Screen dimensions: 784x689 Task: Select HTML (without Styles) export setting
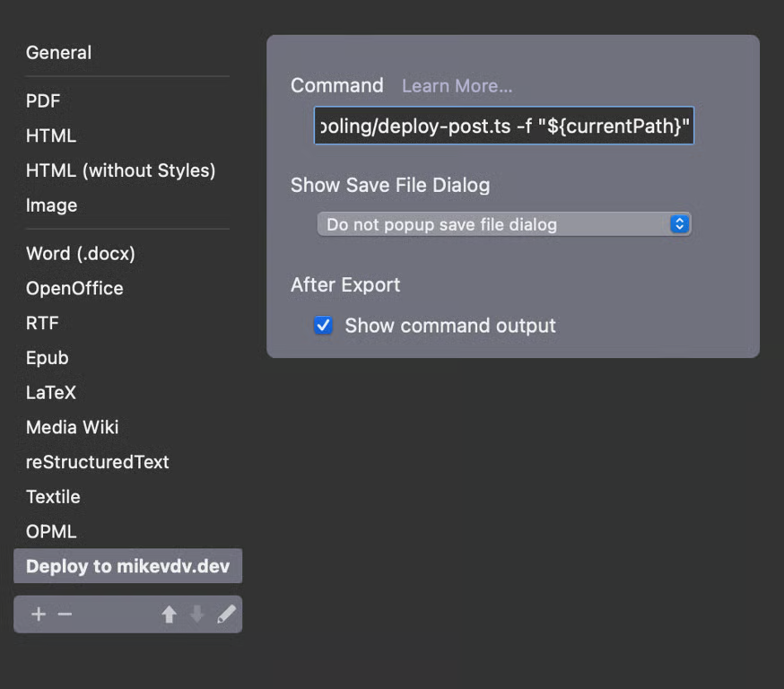120,170
